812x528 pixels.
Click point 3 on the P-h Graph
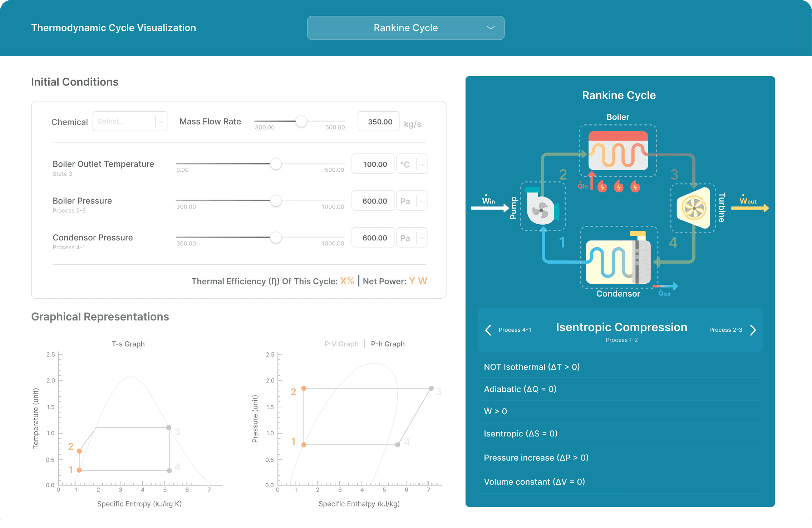click(x=432, y=388)
